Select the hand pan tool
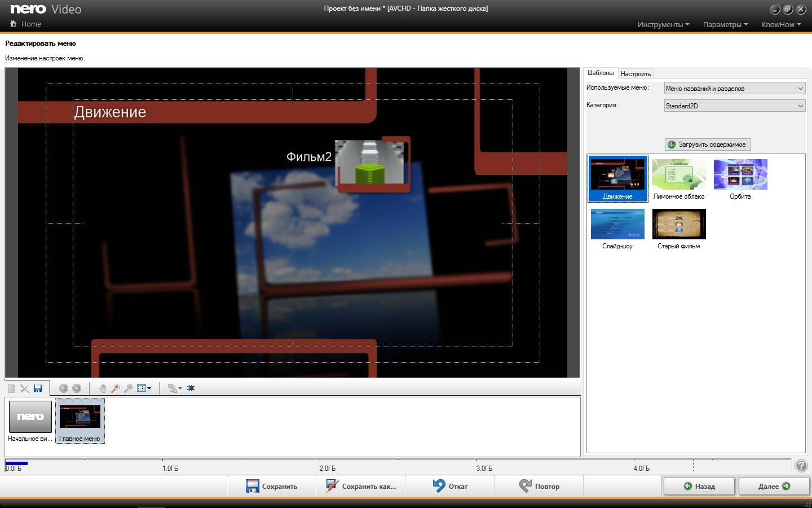The height and width of the screenshot is (508, 812). tap(102, 388)
